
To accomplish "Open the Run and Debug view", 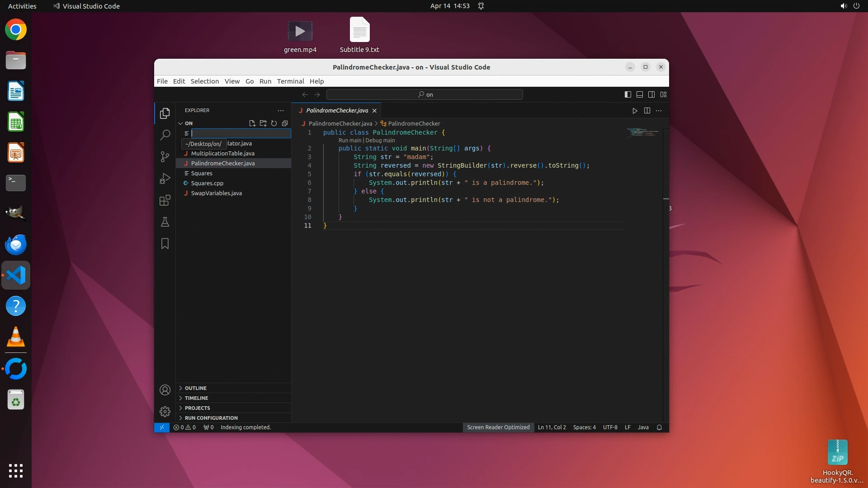I will click(x=165, y=178).
